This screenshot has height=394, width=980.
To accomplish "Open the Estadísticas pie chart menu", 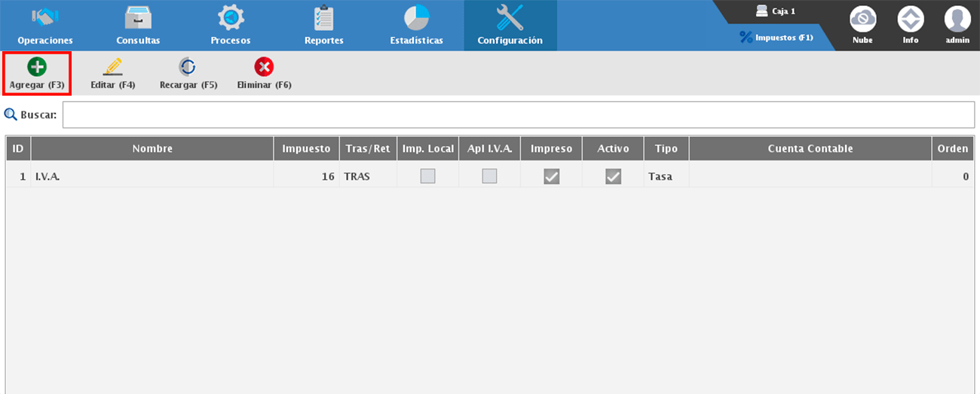I will pyautogui.click(x=416, y=26).
